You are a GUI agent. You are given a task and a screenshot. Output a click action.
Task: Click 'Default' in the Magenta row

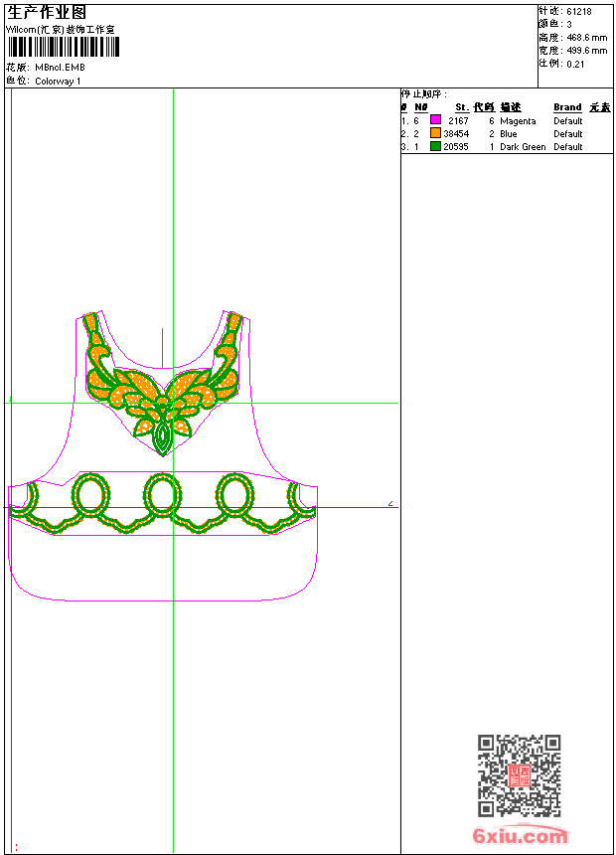point(568,121)
